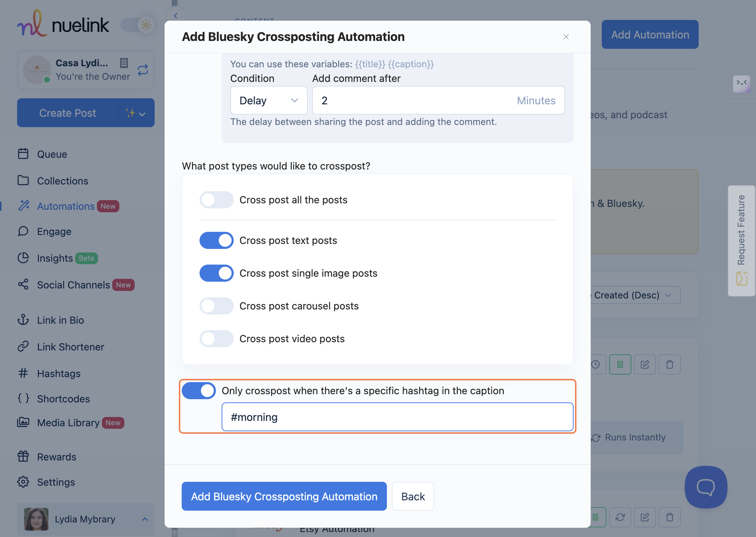Image resolution: width=756 pixels, height=537 pixels.
Task: Click the Social Channels share icon
Action: [x=23, y=284]
